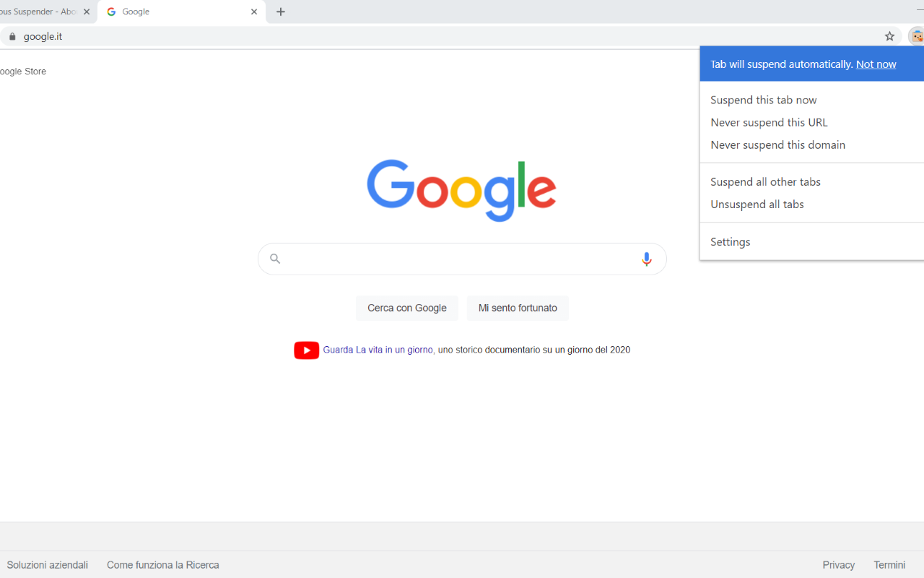
Task: Click the red YouTube play icon
Action: [306, 350]
